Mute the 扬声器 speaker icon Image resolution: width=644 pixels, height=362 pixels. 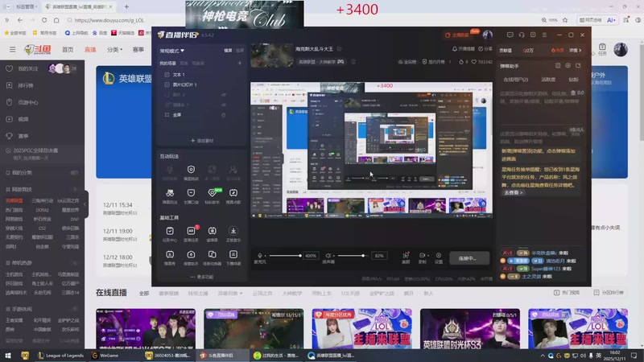(328, 255)
